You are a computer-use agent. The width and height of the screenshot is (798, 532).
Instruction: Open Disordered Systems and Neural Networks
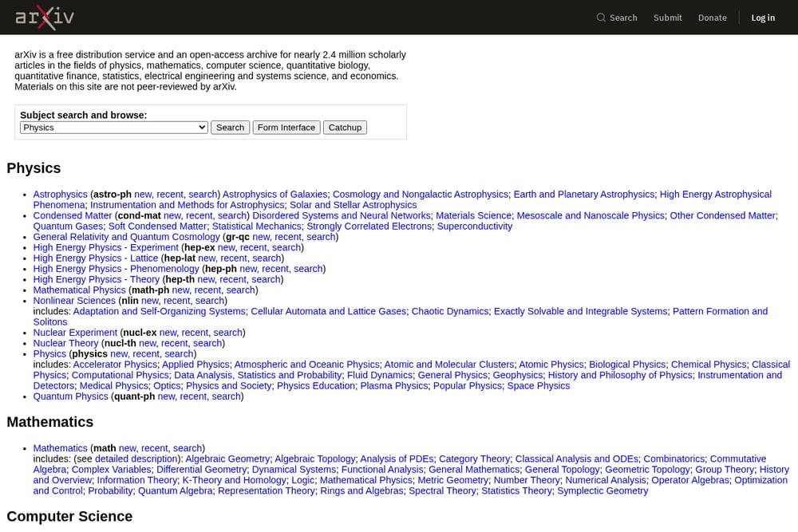tap(342, 215)
